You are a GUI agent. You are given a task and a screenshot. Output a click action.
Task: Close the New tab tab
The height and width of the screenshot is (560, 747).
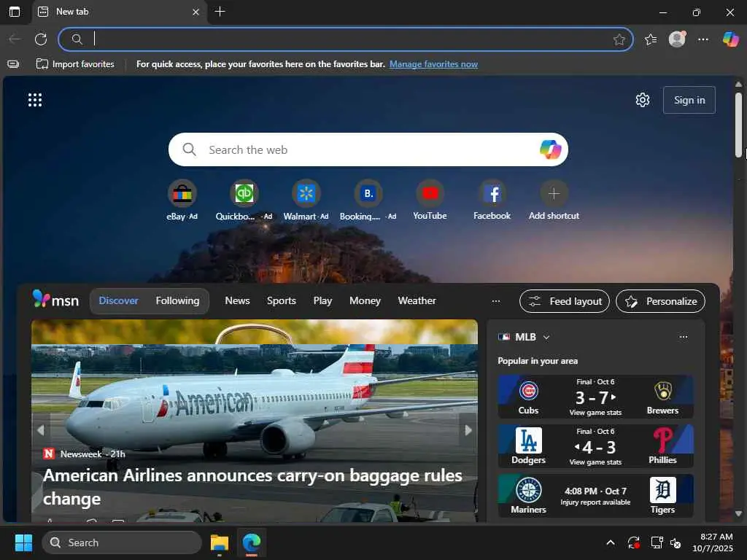point(196,12)
